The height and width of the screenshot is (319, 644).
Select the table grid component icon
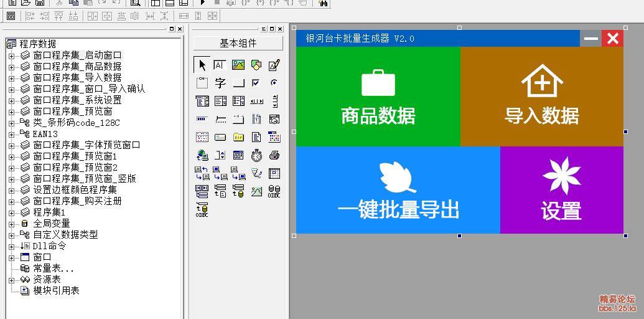(x=274, y=173)
